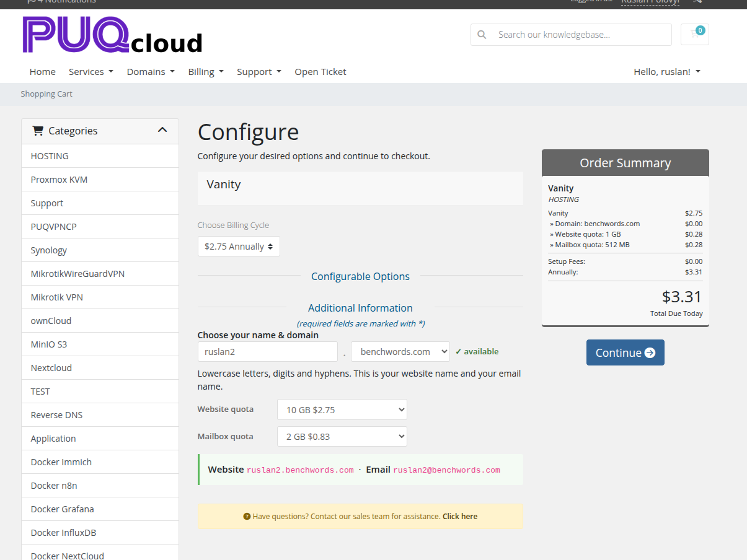Select the Reverse DNS category
The width and height of the screenshot is (747, 560).
100,415
